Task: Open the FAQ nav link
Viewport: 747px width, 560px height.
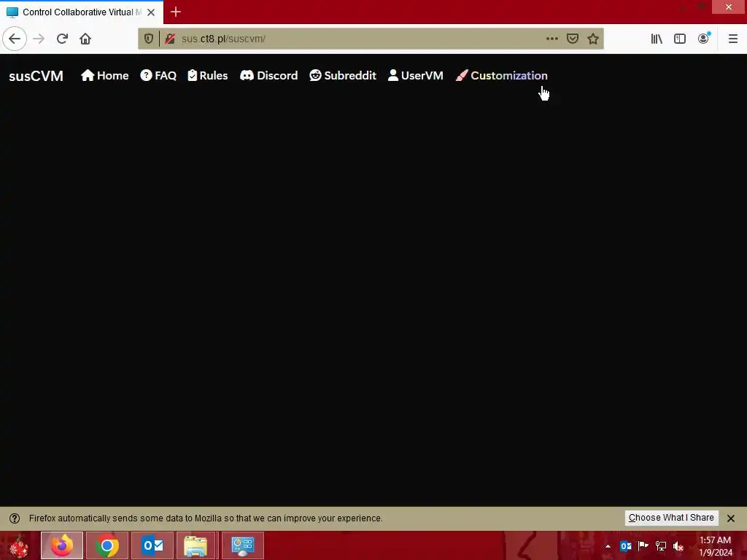Action: tap(158, 76)
